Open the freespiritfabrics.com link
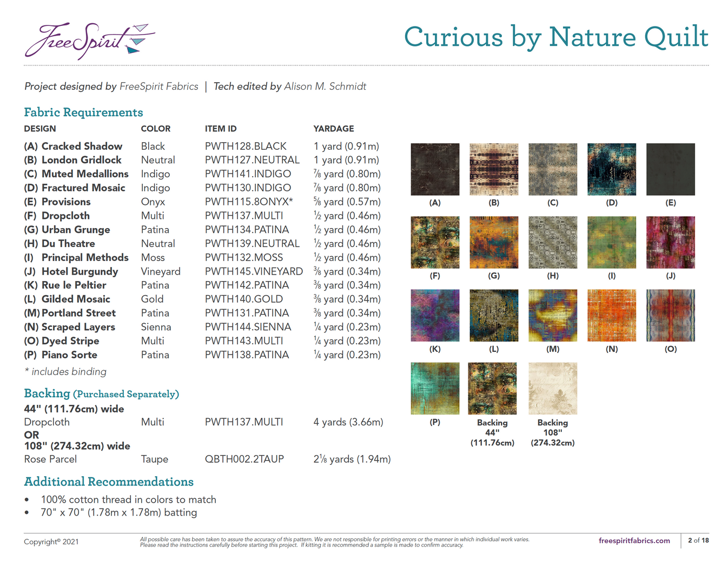Viewport: 728px width, 561px height. pos(634,540)
